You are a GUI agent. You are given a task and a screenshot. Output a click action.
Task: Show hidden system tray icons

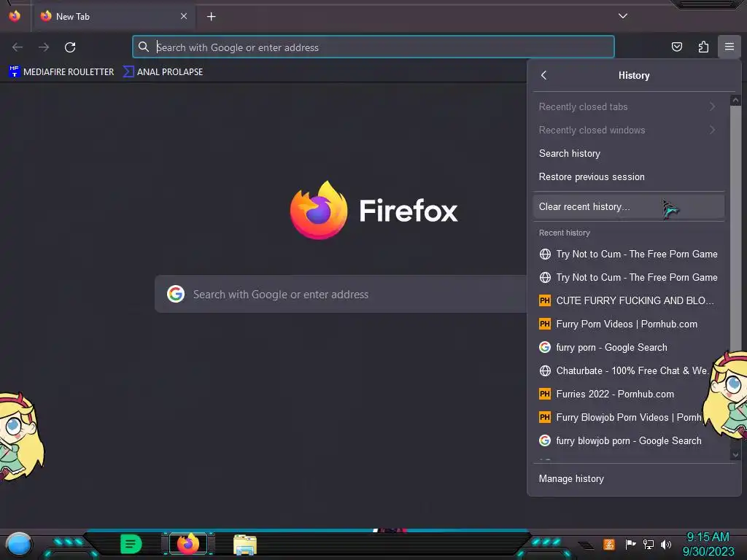[x=587, y=545]
